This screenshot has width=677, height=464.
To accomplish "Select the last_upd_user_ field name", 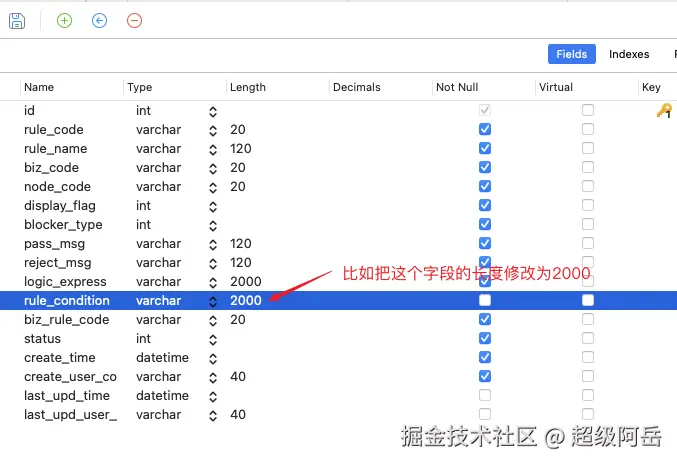I will coord(70,415).
